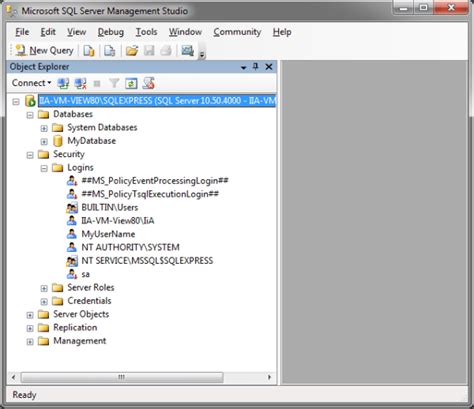Click the New Query button
Viewport: 474px width, 409px height.
[44, 51]
